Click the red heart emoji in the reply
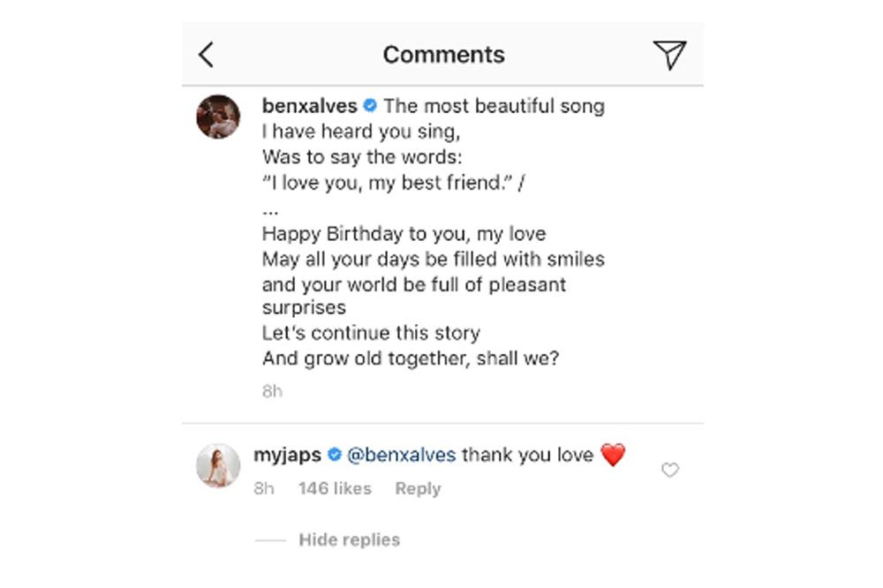This screenshot has height=588, width=883. [613, 456]
